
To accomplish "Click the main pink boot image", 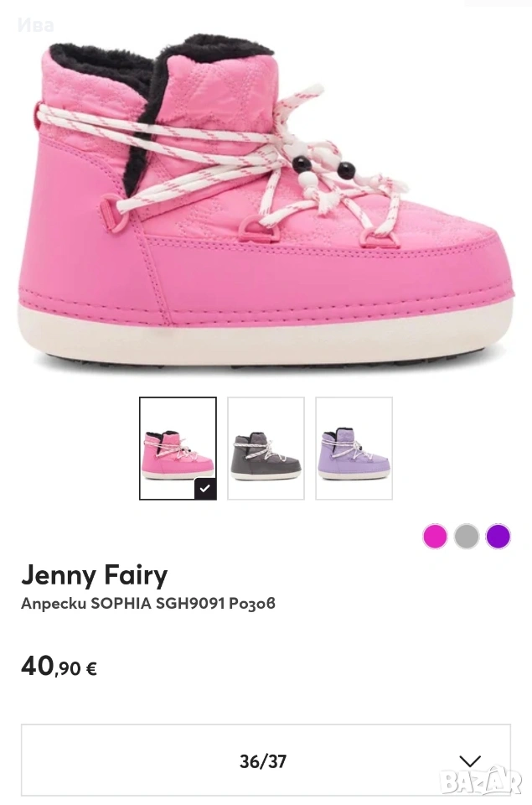I will coord(266,203).
